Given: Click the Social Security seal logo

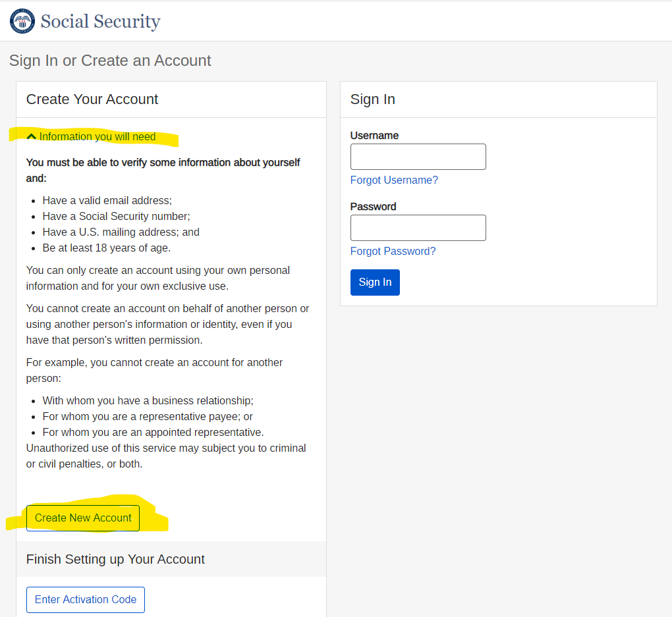Looking at the screenshot, I should coord(22,21).
